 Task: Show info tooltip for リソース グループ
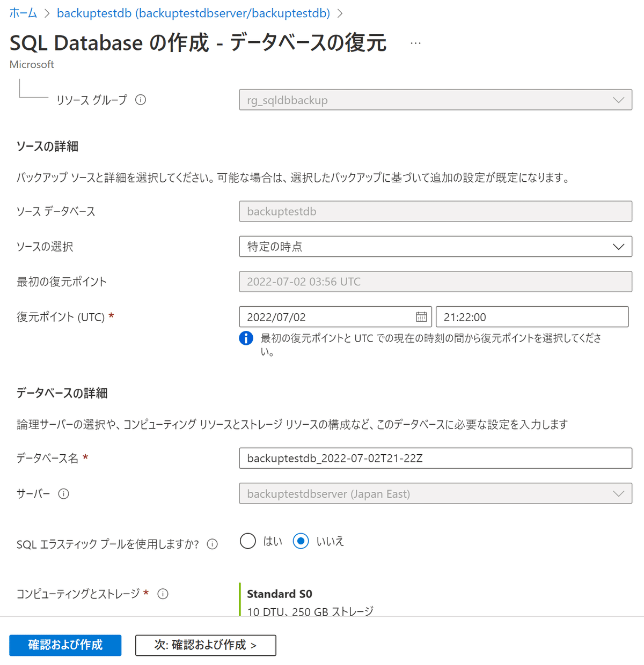[x=141, y=100]
